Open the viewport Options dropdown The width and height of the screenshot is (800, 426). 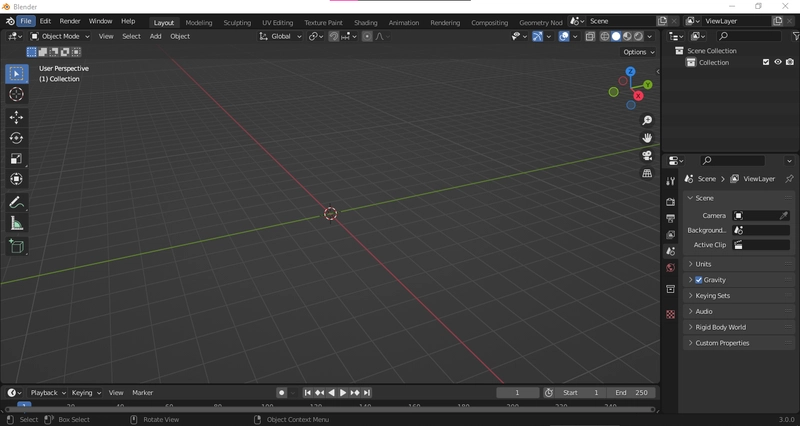pos(639,52)
